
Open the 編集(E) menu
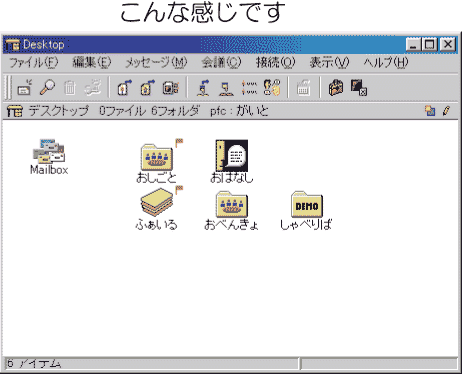pyautogui.click(x=92, y=62)
